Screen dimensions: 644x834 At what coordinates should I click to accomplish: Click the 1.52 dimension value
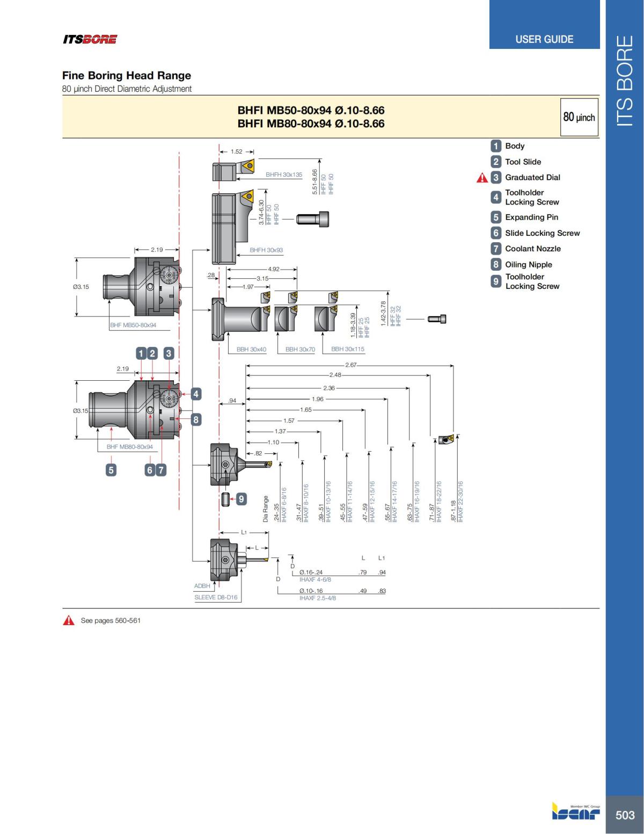[x=237, y=152]
